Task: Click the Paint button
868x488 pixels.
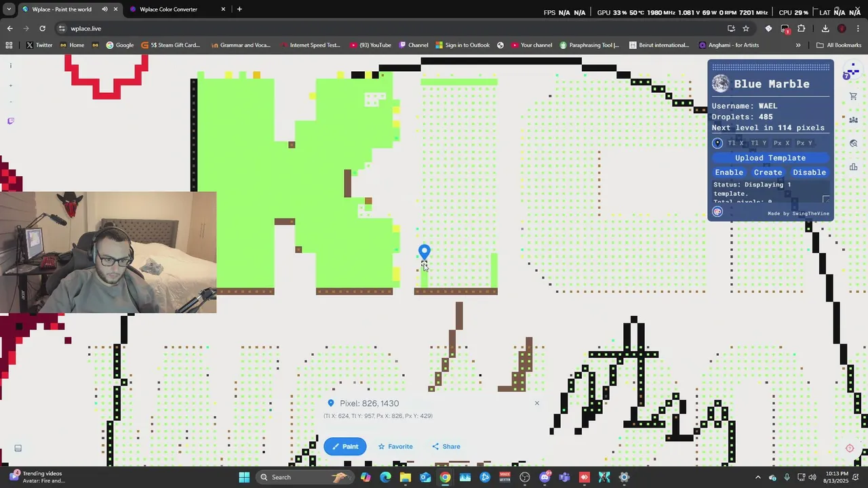Action: tap(345, 446)
